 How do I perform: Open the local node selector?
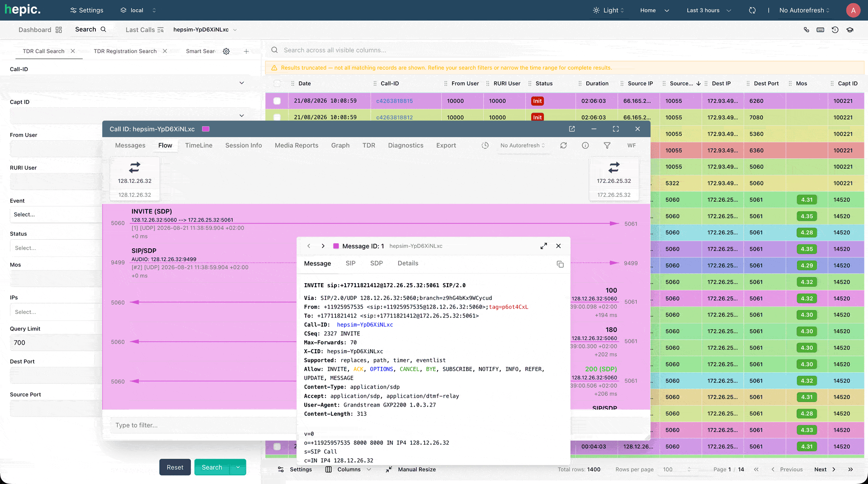tap(138, 10)
